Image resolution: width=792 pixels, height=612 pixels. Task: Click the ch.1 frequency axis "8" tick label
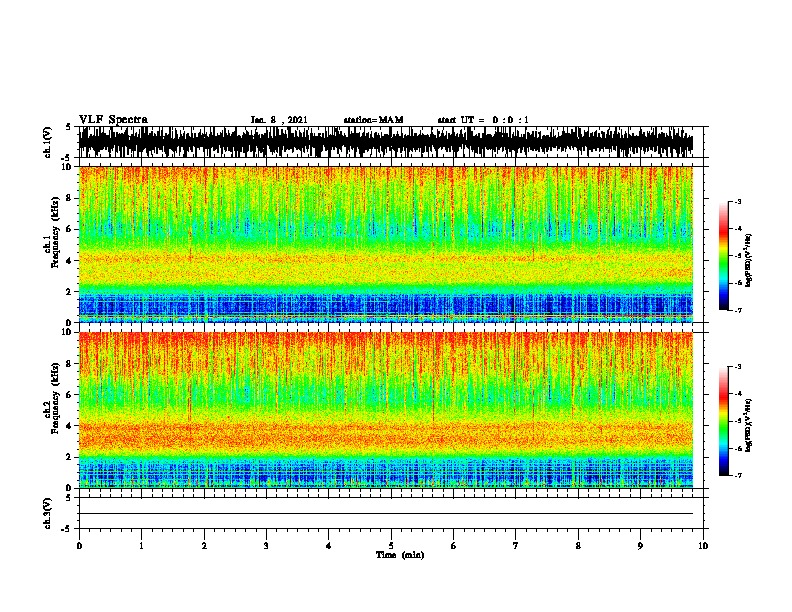coord(69,198)
